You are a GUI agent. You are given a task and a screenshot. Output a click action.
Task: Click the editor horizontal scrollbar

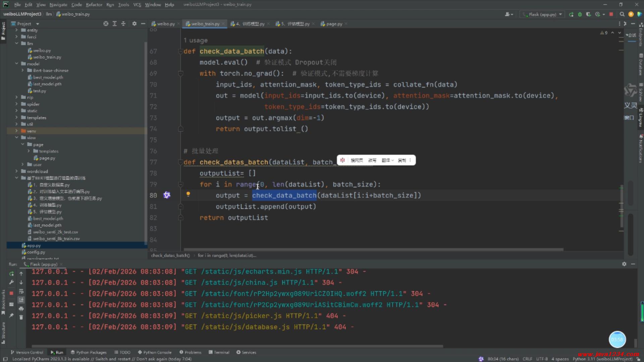click(x=373, y=249)
